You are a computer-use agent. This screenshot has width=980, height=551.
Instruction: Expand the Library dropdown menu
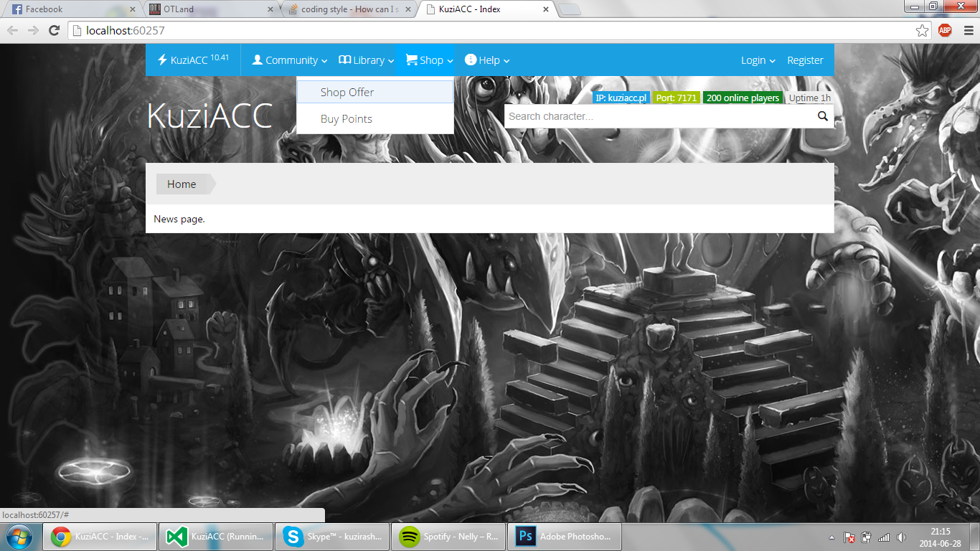tap(367, 60)
